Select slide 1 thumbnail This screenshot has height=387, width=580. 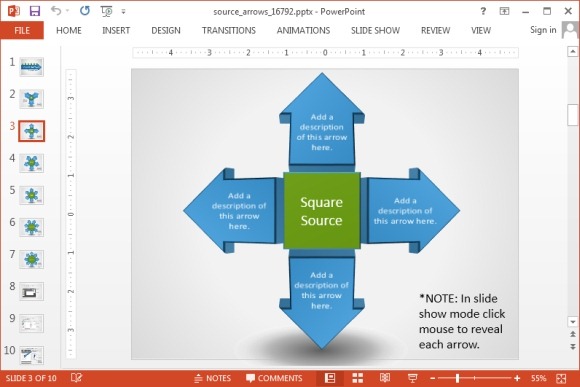pos(31,67)
